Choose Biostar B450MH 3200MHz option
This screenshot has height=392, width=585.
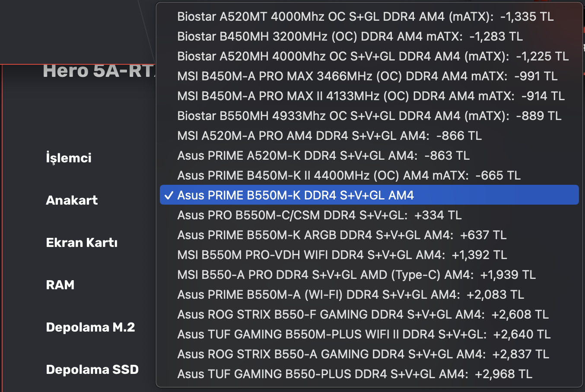click(x=350, y=36)
